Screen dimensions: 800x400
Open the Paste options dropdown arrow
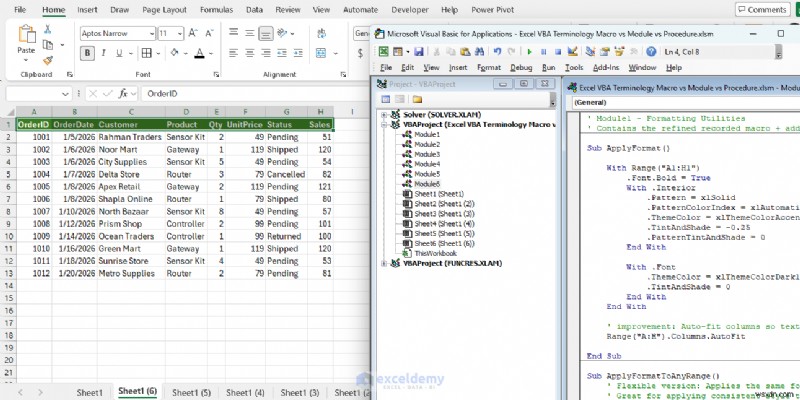tap(26, 60)
